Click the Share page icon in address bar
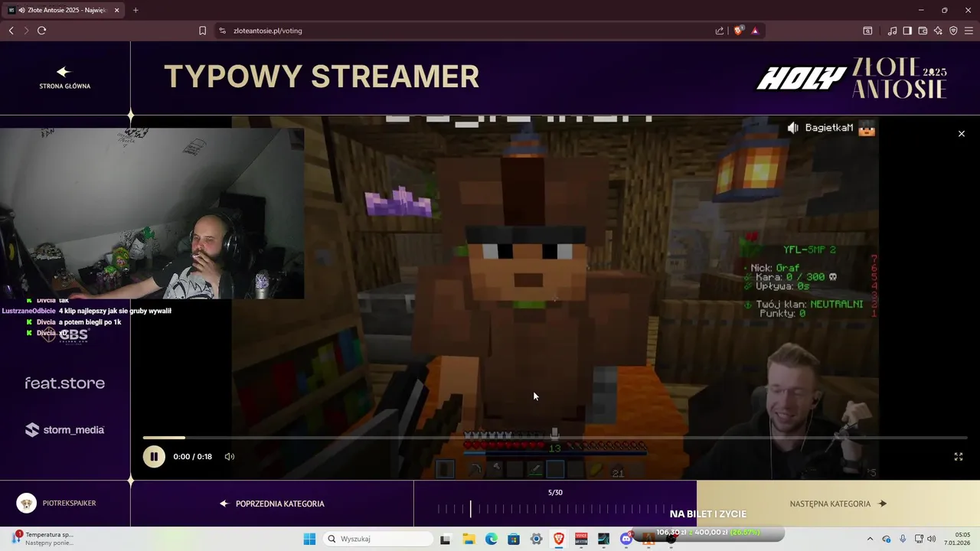 point(720,31)
